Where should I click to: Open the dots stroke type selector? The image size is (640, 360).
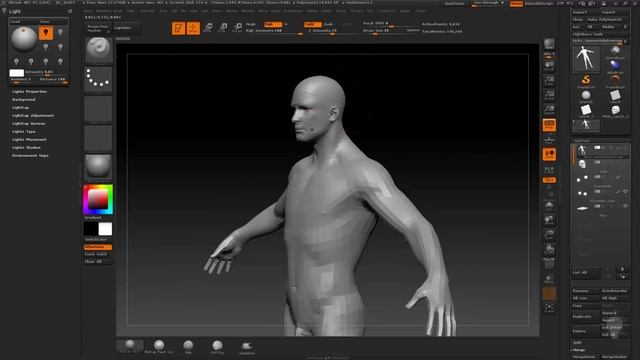pos(98,79)
